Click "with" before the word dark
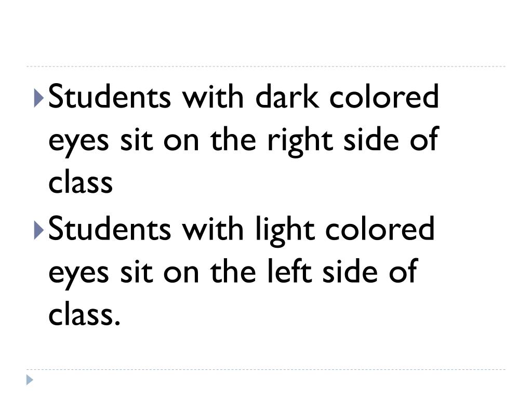532x399 pixels. pyautogui.click(x=213, y=96)
